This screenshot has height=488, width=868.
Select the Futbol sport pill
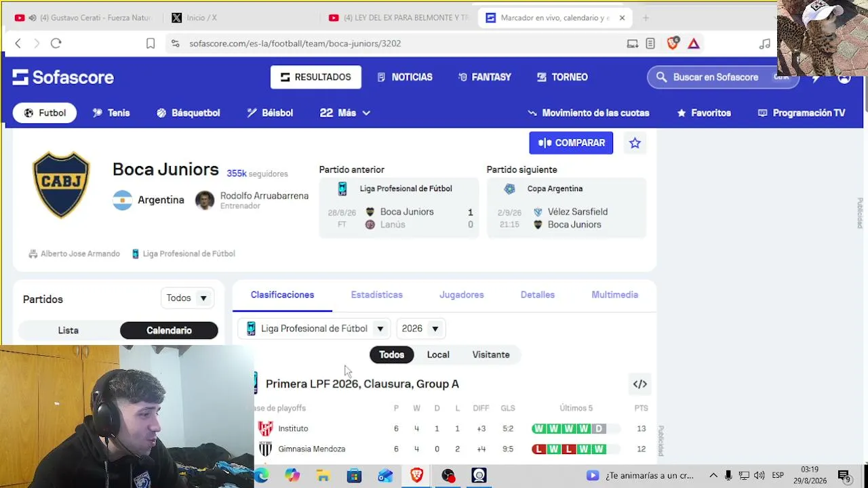point(45,113)
